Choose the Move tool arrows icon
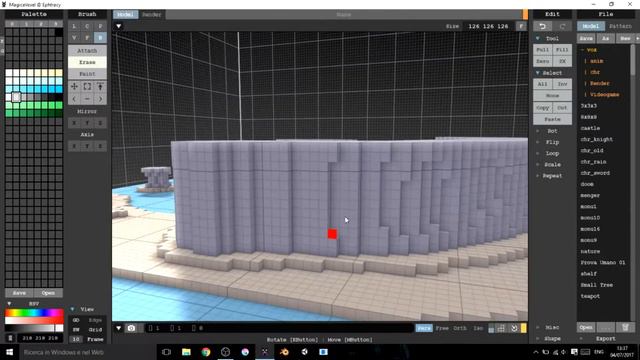The height and width of the screenshot is (360, 640). [x=74, y=87]
